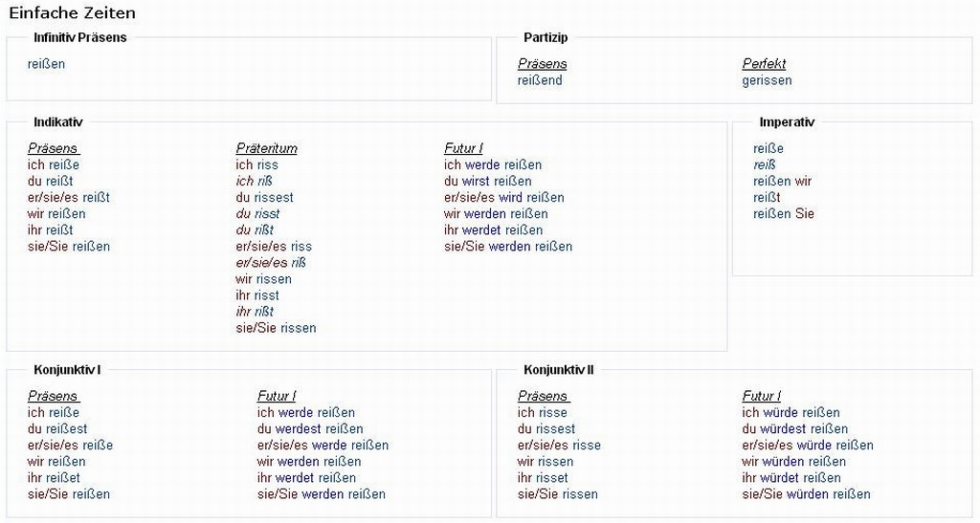
Task: Click the 'Einfache Zeiten' page heading
Action: point(72,13)
